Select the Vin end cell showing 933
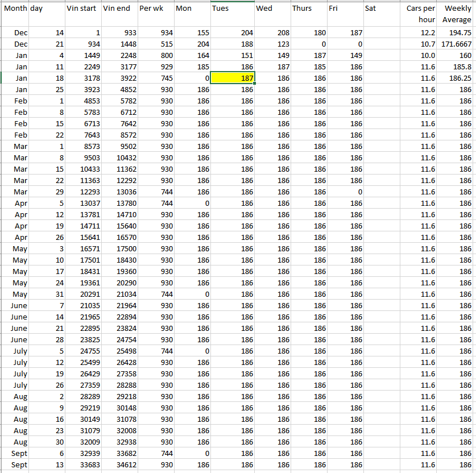The image size is (476, 473). pyautogui.click(x=119, y=33)
